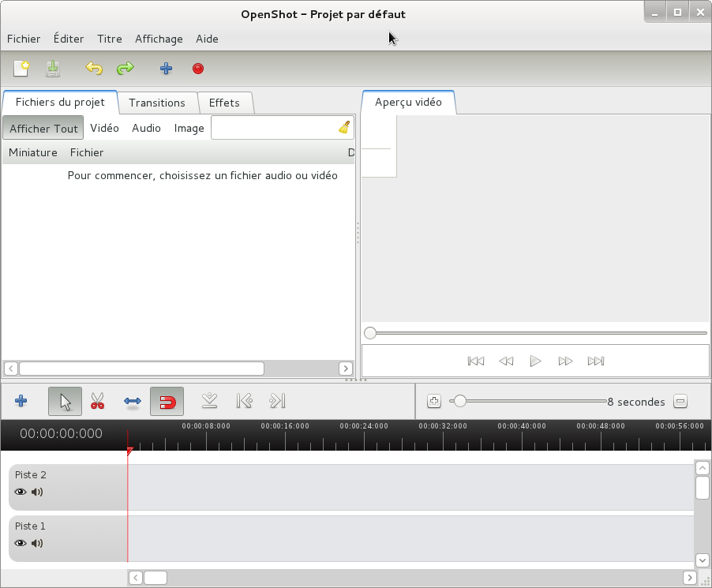Image resolution: width=712 pixels, height=588 pixels.
Task: Click the Save Project icon
Action: [53, 69]
